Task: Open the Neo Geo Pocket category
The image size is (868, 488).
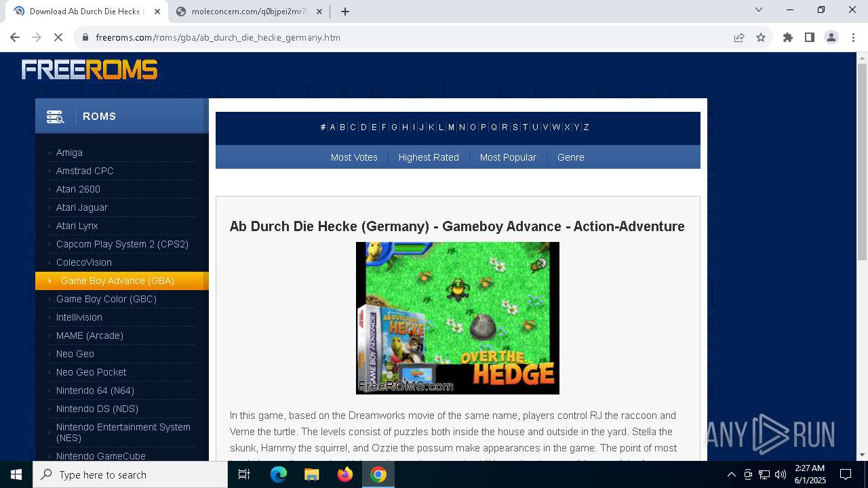Action: [92, 372]
